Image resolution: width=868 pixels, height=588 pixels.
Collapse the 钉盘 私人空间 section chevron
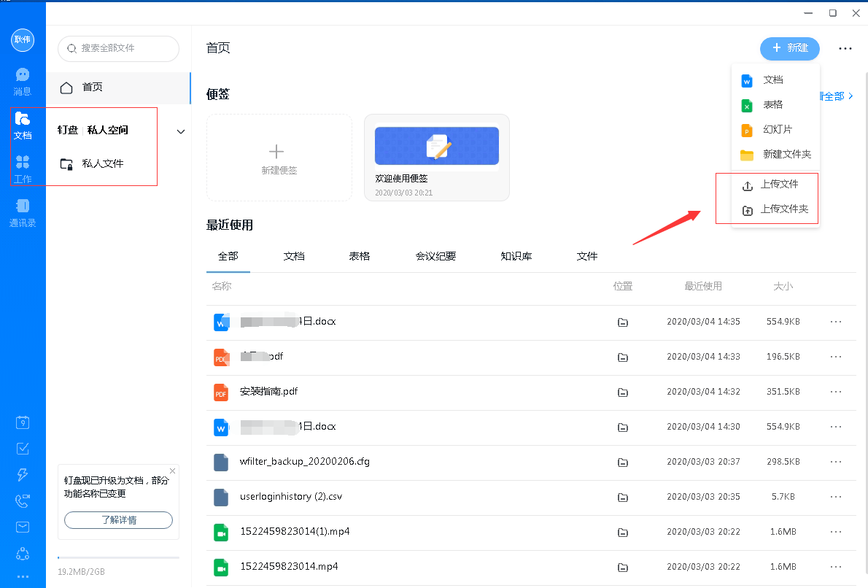(x=181, y=131)
